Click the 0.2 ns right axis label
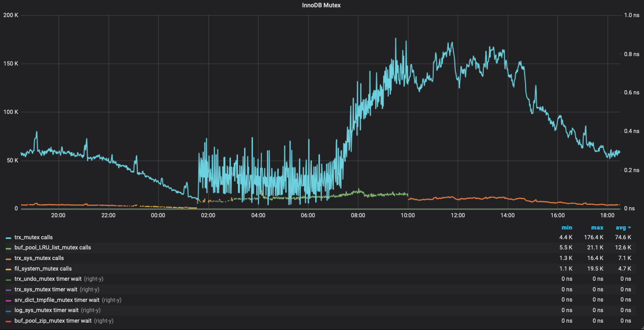The height and width of the screenshot is (330, 644). point(632,170)
